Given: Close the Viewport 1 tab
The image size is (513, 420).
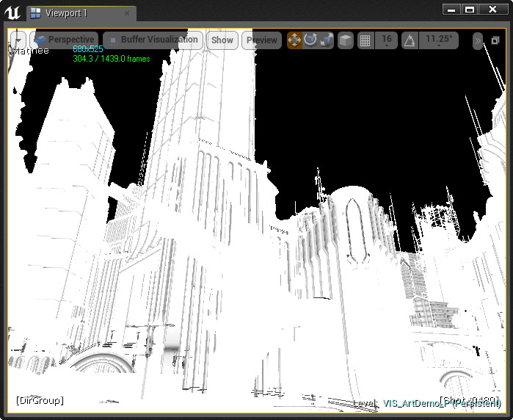Looking at the screenshot, I should click(127, 13).
